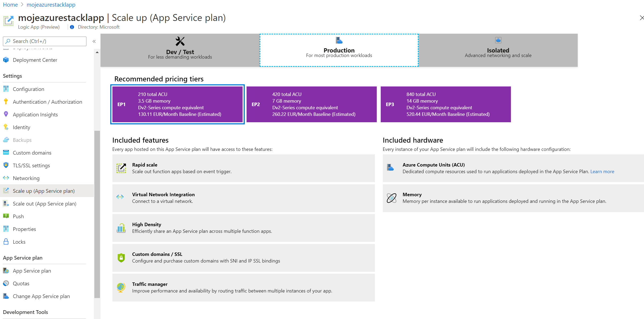Click the Push sidebar icon
This screenshot has height=319, width=644.
pos(6,216)
